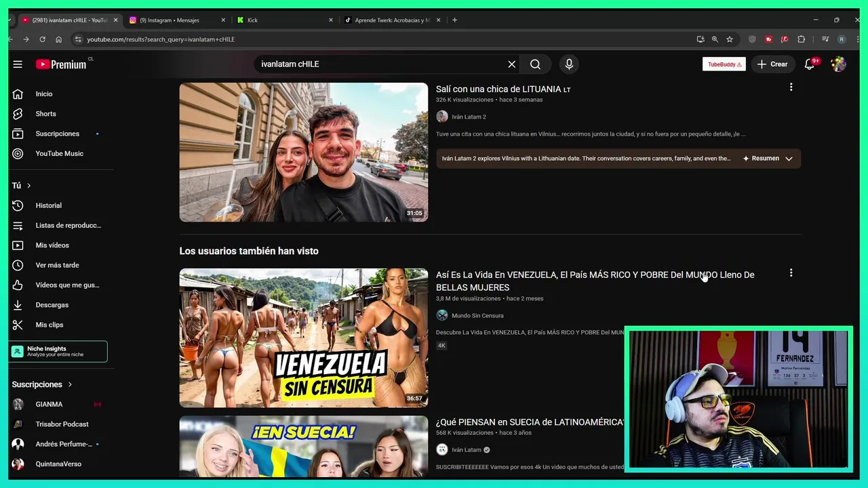Open the TubeBuddy button

(x=724, y=64)
